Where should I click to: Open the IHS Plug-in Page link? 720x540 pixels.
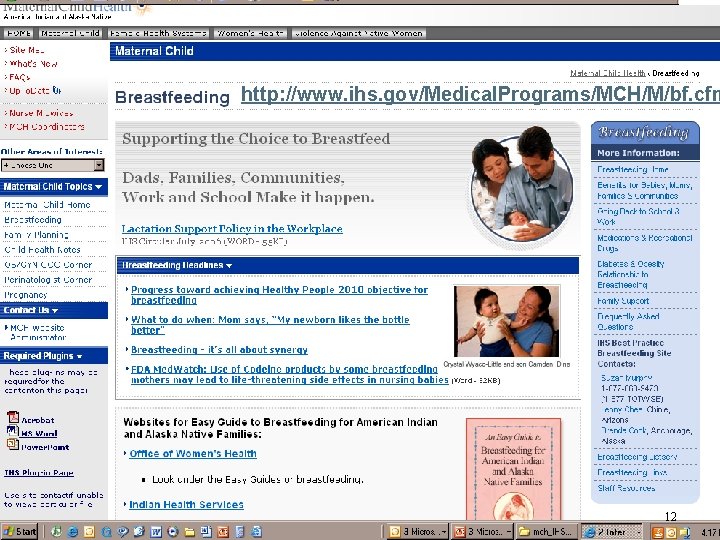pyautogui.click(x=39, y=472)
